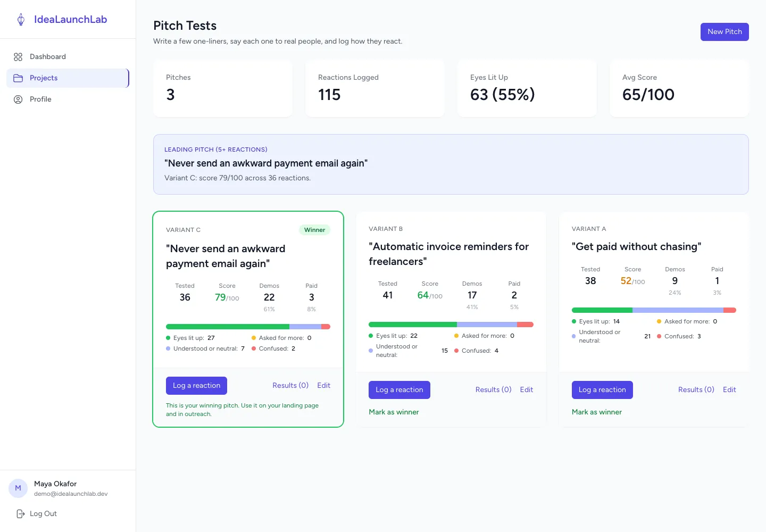Open Results (0) for Variant A
Screen dimensions: 766x532
696,390
